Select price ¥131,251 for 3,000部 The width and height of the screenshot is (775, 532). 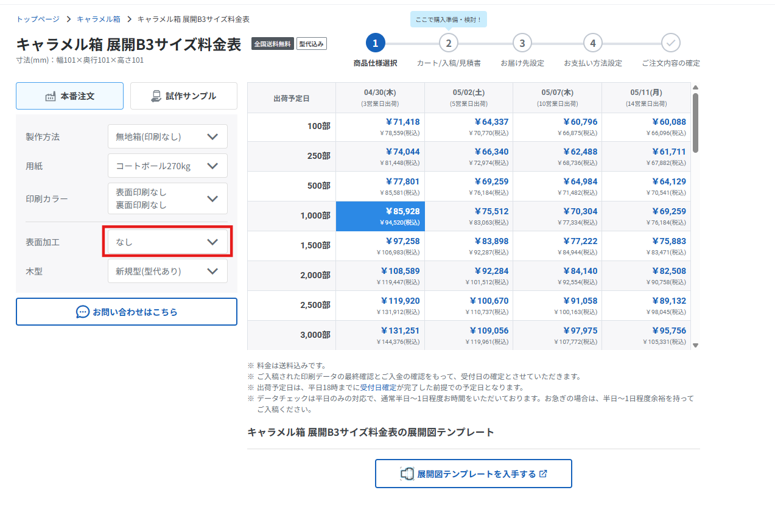click(x=380, y=335)
